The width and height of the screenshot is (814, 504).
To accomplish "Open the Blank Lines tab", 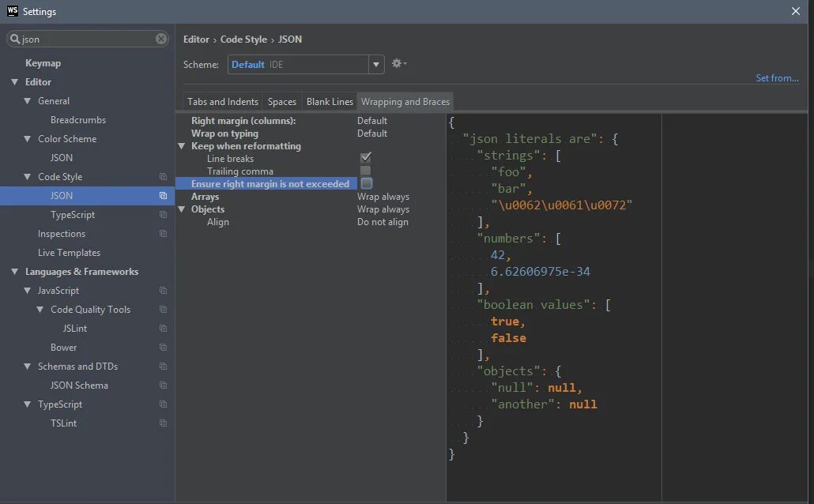I will point(330,102).
